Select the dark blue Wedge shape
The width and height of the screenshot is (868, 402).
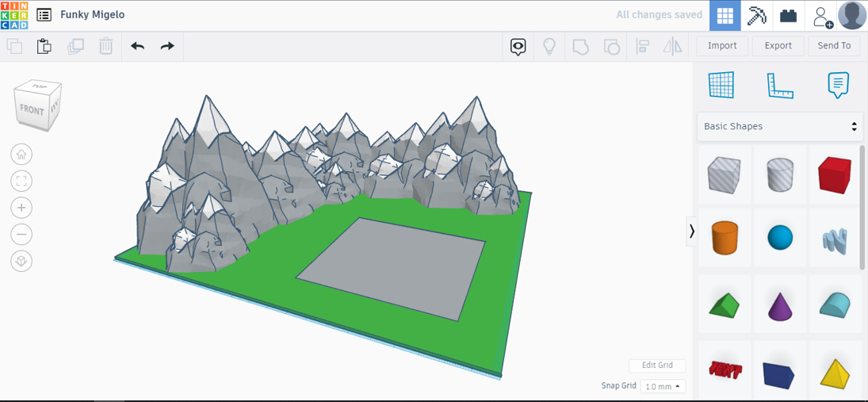(x=778, y=374)
